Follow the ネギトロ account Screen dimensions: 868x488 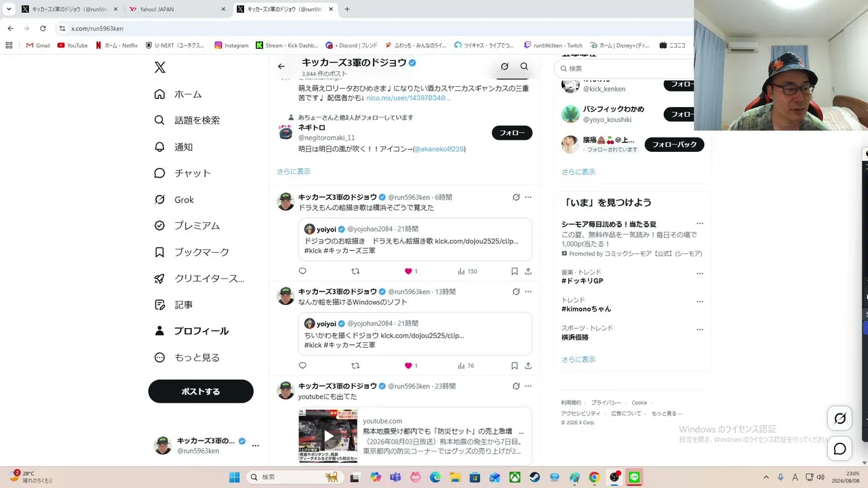(x=512, y=133)
